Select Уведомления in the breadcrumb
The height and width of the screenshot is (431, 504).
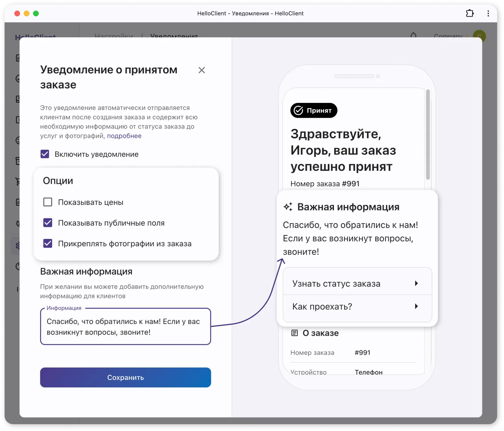pos(174,36)
